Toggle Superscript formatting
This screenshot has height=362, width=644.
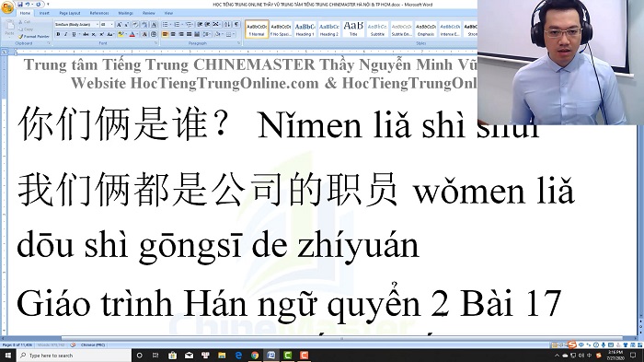pos(102,35)
